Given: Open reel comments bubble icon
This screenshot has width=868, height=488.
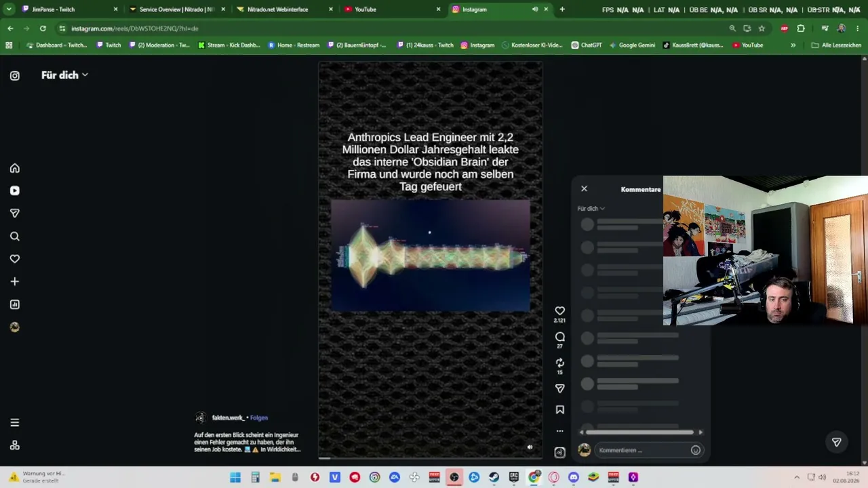Looking at the screenshot, I should [x=560, y=337].
